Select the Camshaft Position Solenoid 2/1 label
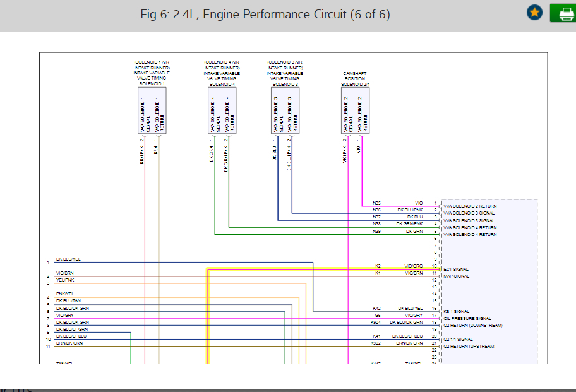The image size is (576, 392). pos(355,79)
